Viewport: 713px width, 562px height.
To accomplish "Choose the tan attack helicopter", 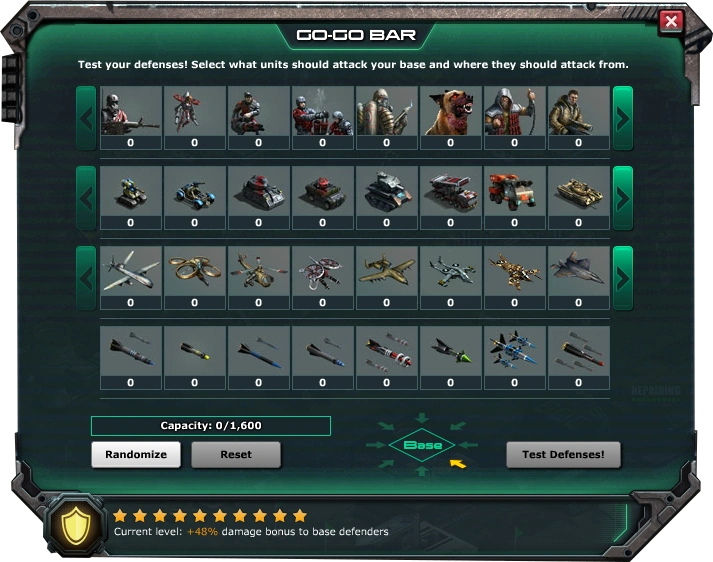I will pyautogui.click(x=259, y=277).
